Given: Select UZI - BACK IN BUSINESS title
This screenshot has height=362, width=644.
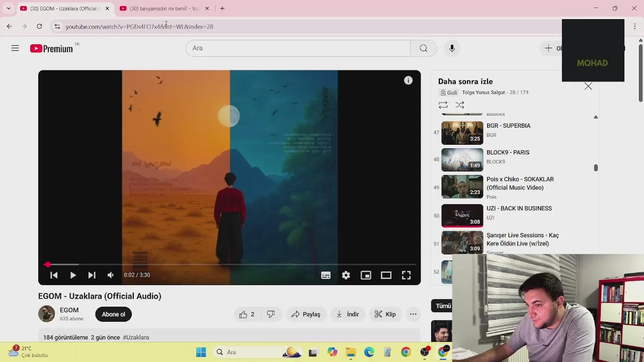Looking at the screenshot, I should tap(519, 208).
